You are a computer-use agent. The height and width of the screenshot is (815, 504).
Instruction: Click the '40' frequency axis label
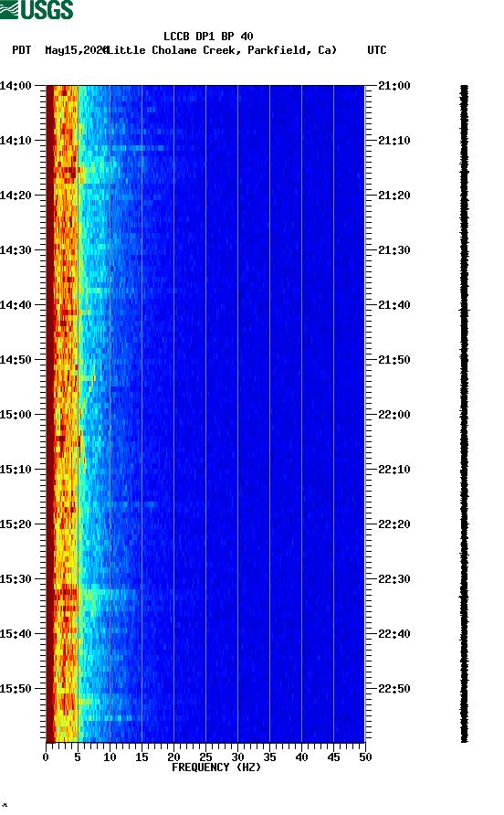point(301,757)
